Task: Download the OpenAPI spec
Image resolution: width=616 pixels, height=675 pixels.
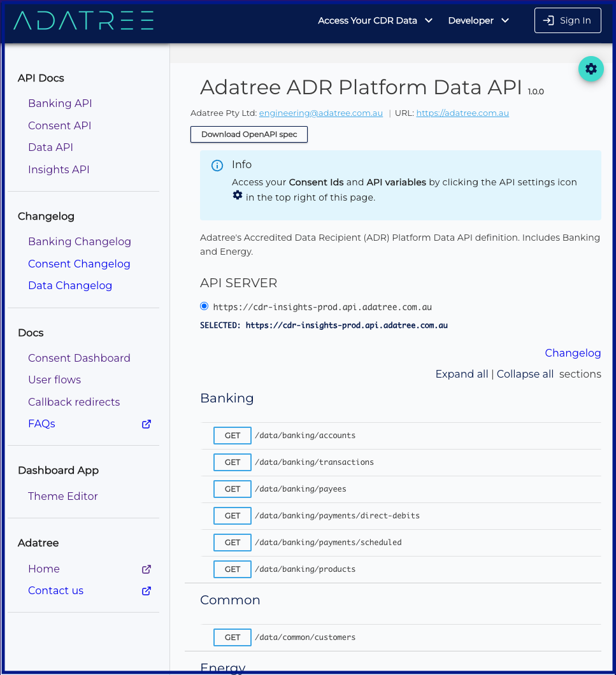Action: pyautogui.click(x=249, y=134)
